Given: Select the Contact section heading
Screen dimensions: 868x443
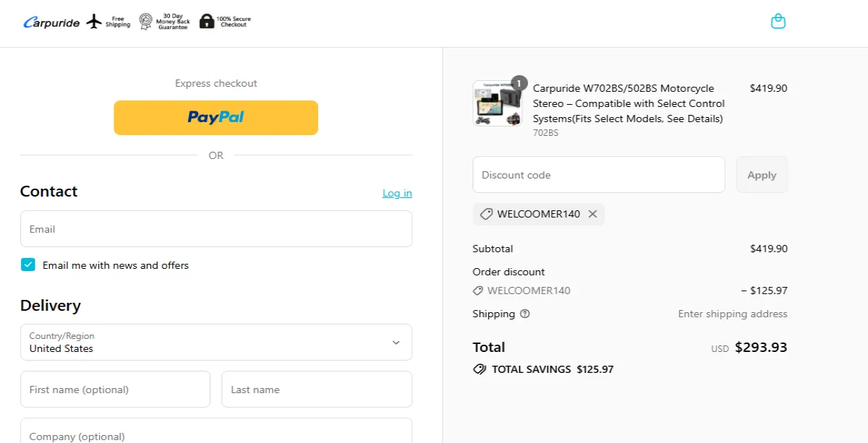Looking at the screenshot, I should coord(48,191).
